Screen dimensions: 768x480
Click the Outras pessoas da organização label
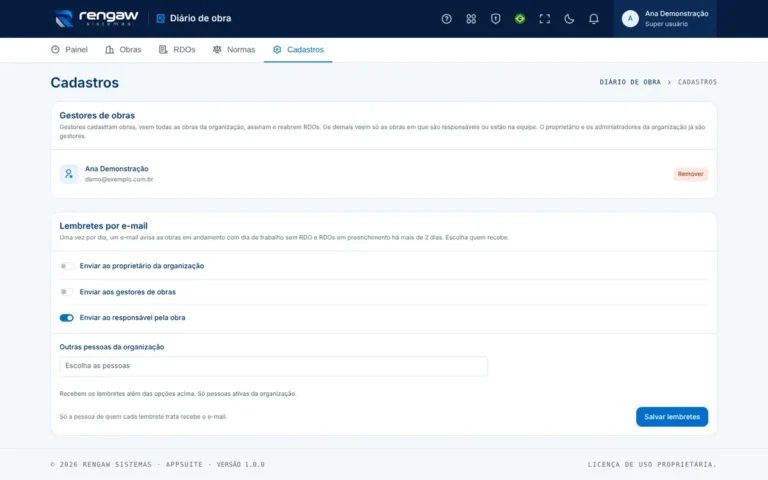click(112, 347)
